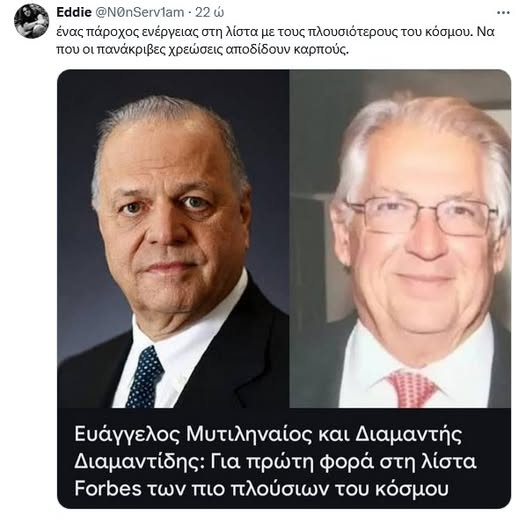Select the tweet's first line of text
The width and height of the screenshot is (526, 522).
pos(275,32)
